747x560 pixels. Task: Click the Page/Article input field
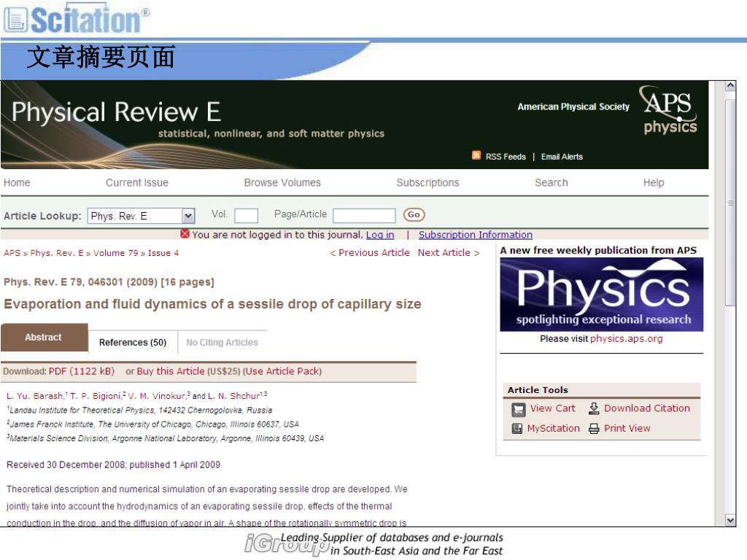[364, 216]
